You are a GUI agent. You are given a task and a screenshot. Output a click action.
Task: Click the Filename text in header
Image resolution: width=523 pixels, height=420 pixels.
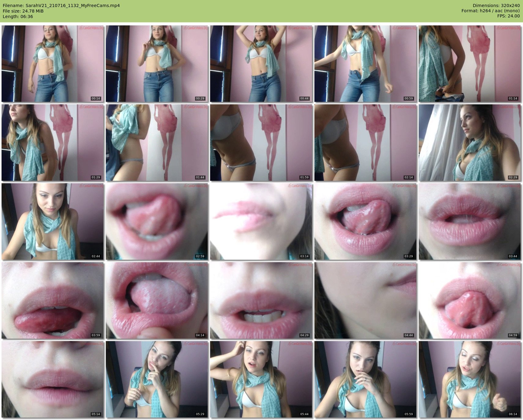(x=61, y=6)
